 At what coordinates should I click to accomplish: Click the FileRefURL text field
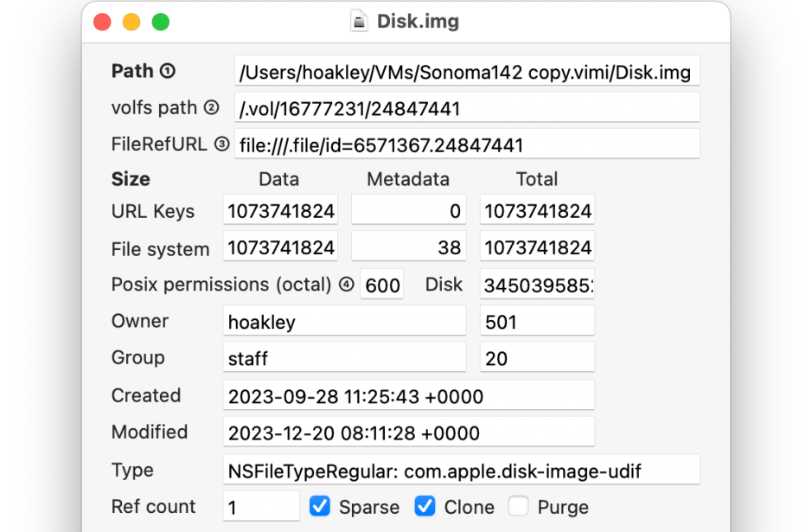click(x=466, y=144)
